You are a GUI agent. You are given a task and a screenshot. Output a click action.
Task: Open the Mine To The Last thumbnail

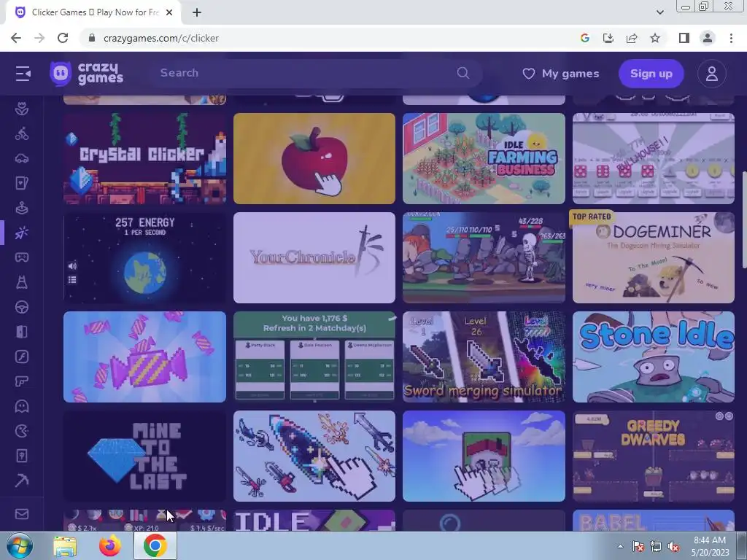[145, 456]
